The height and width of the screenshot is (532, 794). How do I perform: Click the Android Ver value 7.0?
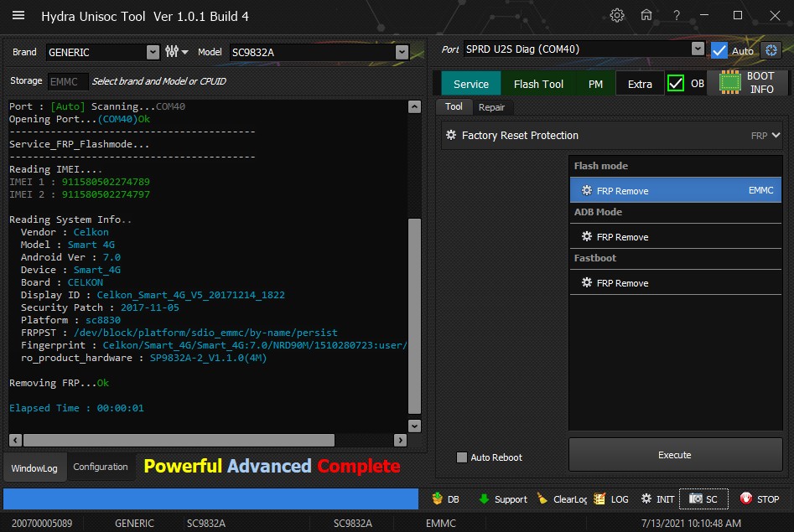pos(112,257)
